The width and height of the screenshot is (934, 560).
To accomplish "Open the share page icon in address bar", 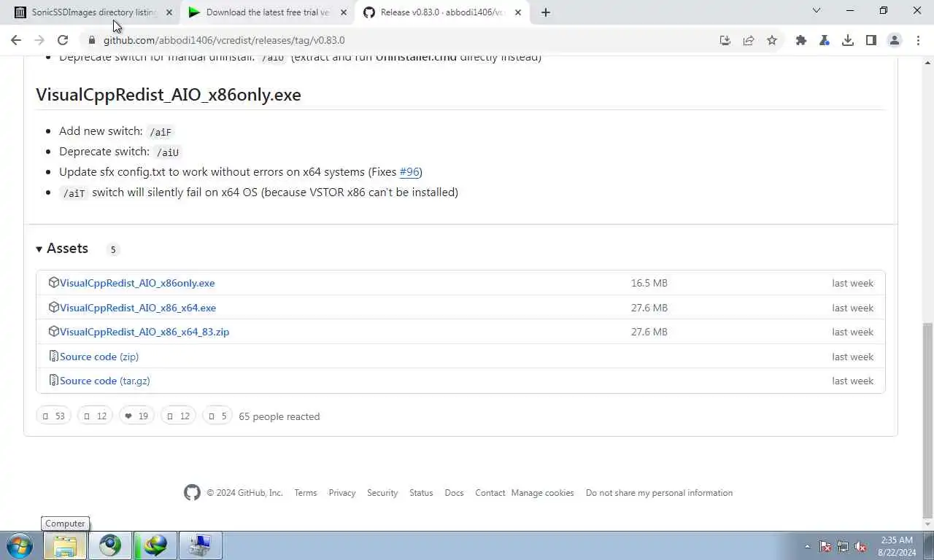I will (749, 40).
